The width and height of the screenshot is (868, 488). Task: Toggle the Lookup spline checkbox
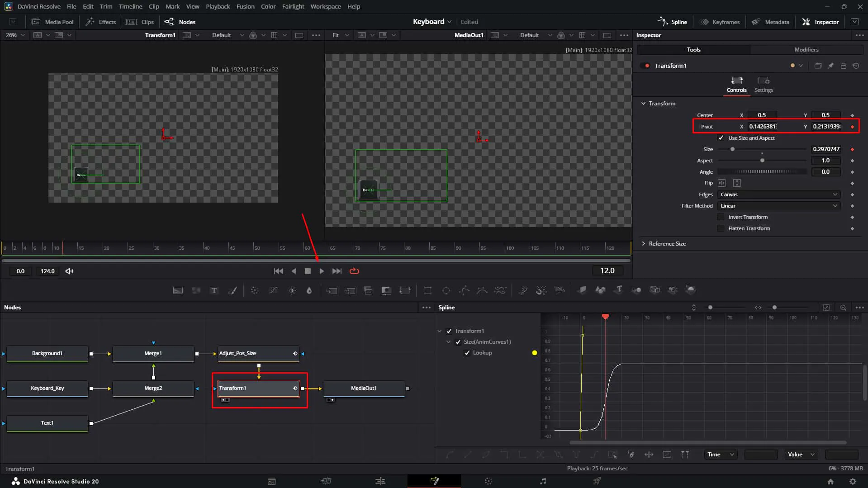point(467,353)
